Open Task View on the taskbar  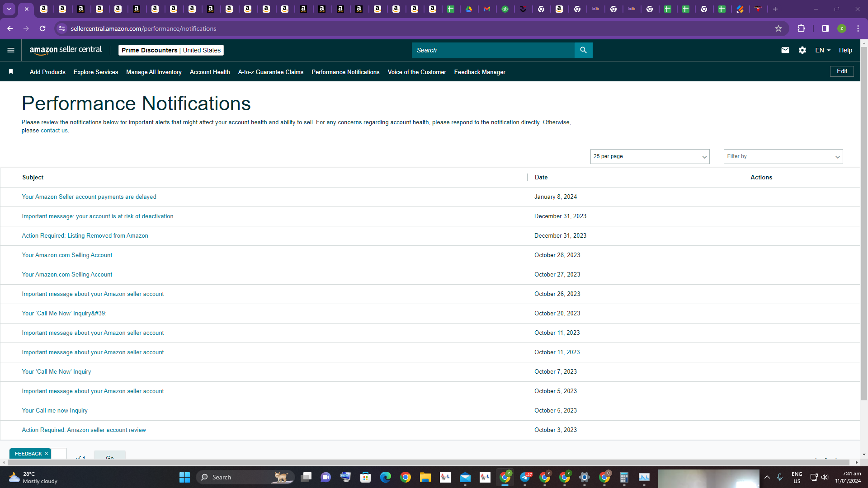click(x=306, y=477)
